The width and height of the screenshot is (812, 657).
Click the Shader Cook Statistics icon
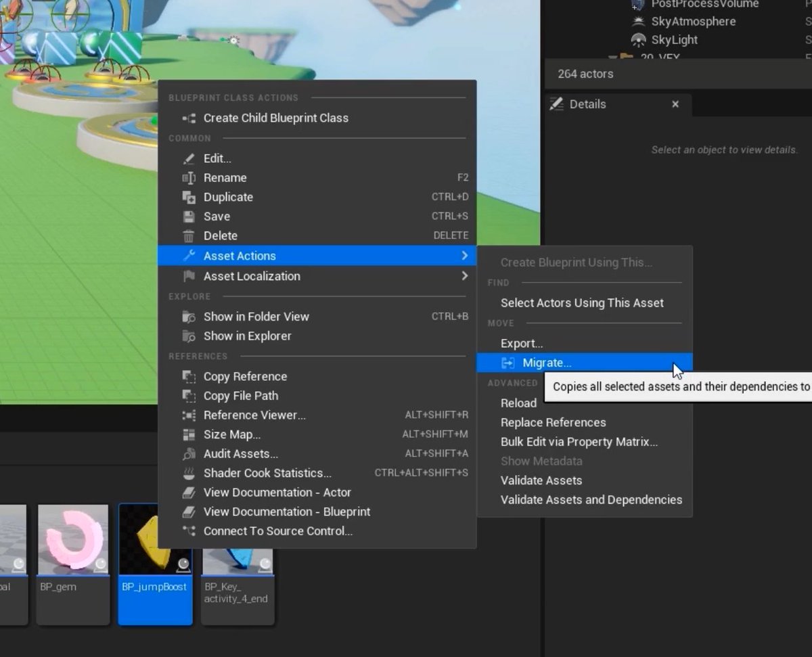[x=189, y=473]
